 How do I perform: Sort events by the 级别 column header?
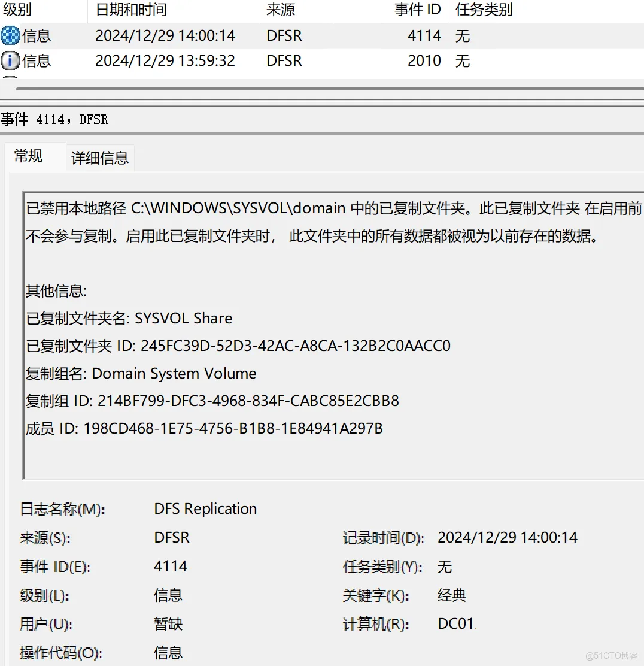click(x=18, y=10)
